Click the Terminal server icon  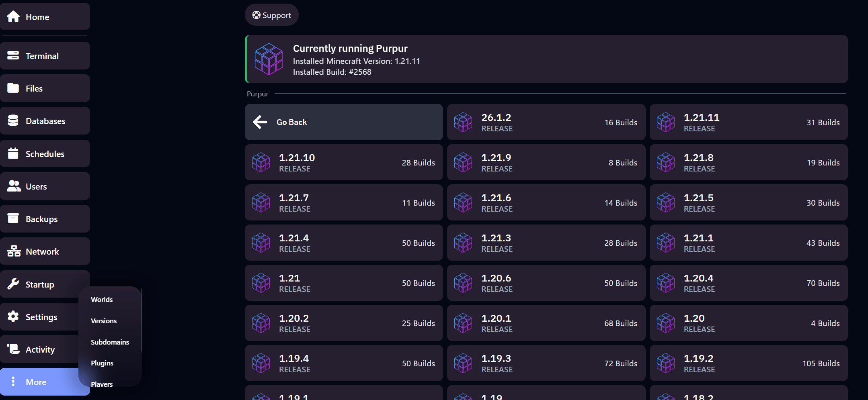pyautogui.click(x=13, y=55)
